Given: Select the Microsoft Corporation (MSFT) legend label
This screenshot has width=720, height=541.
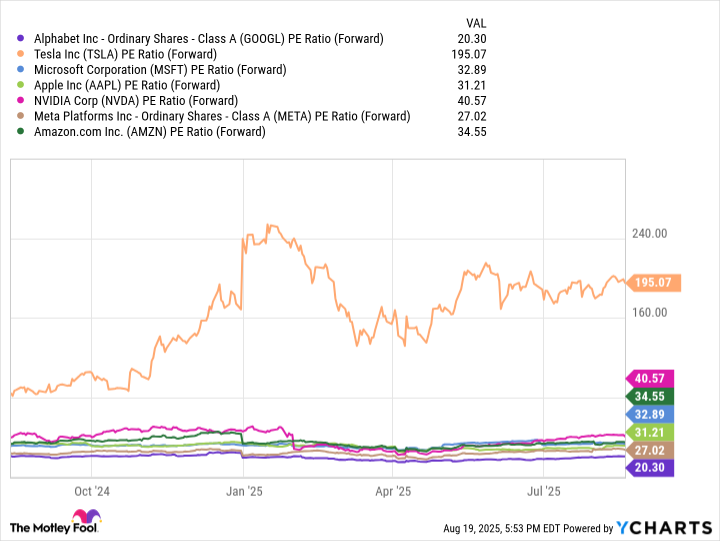Looking at the screenshot, I should (160, 70).
